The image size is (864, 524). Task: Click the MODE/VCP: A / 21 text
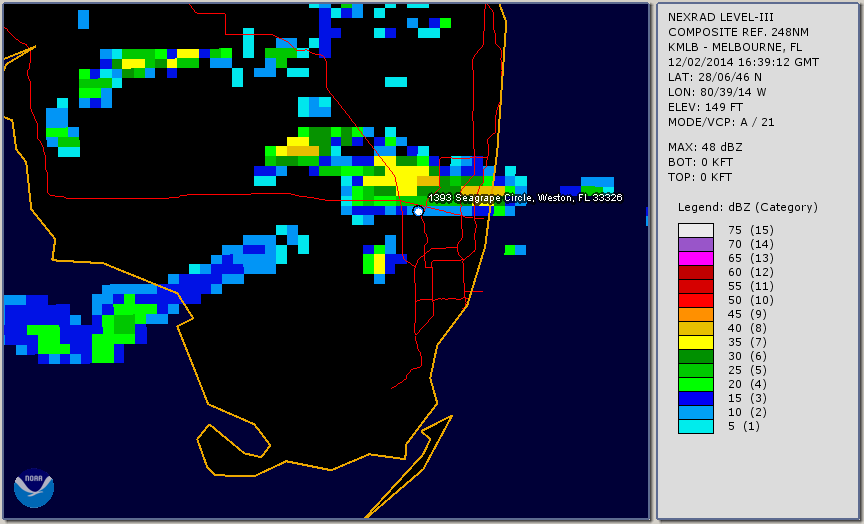(x=721, y=122)
